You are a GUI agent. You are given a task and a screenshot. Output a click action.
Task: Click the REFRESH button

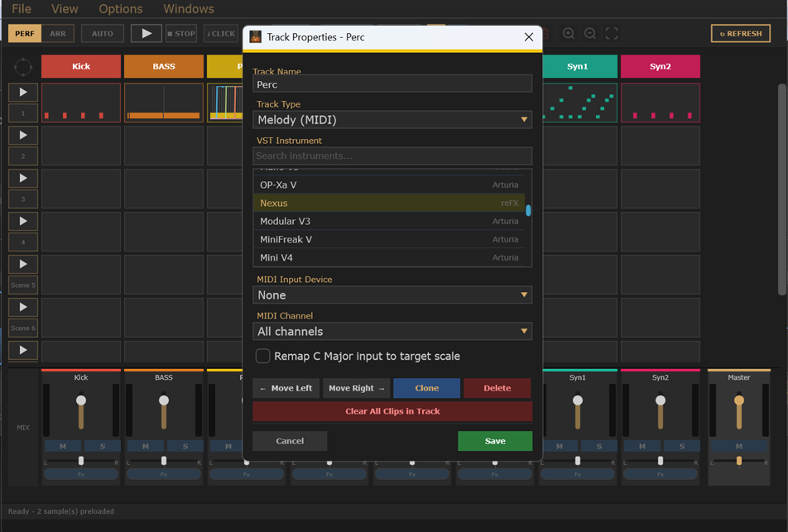tap(741, 34)
